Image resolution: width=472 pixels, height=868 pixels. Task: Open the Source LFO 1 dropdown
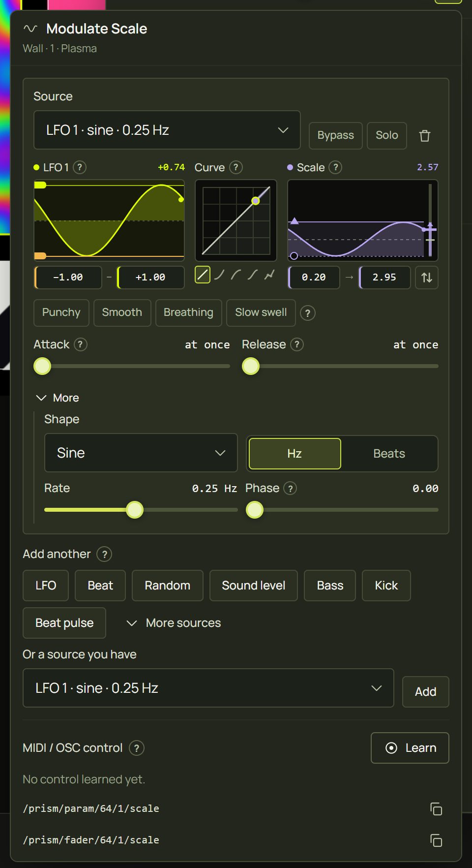tap(167, 130)
